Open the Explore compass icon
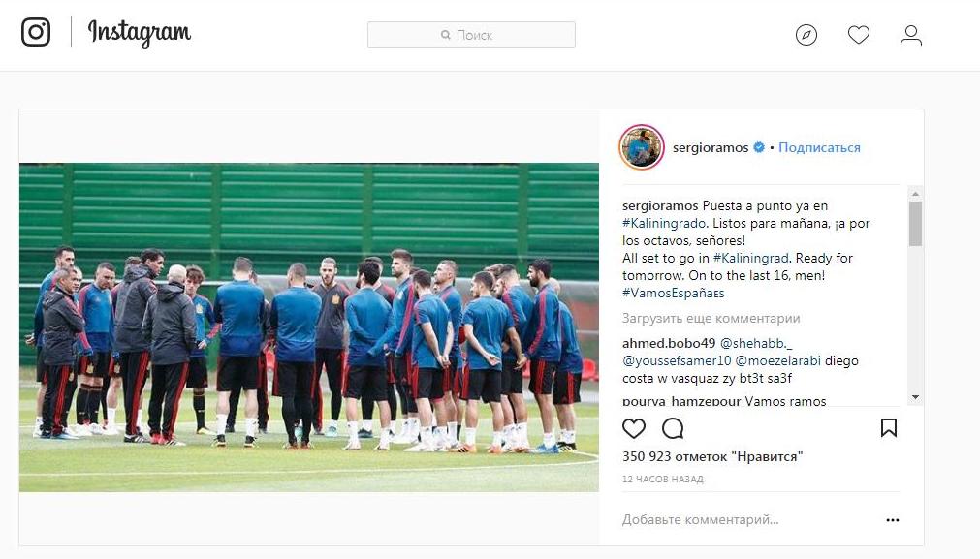 [x=806, y=35]
